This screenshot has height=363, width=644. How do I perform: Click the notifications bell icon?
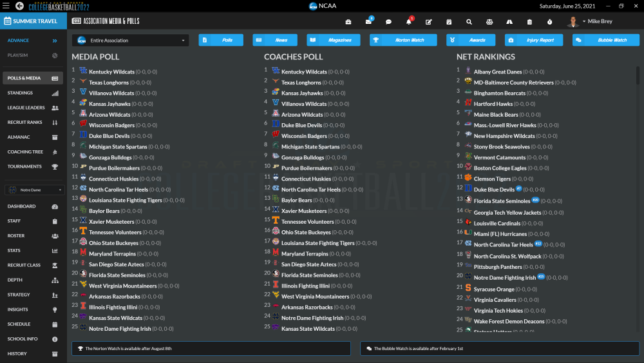408,22
